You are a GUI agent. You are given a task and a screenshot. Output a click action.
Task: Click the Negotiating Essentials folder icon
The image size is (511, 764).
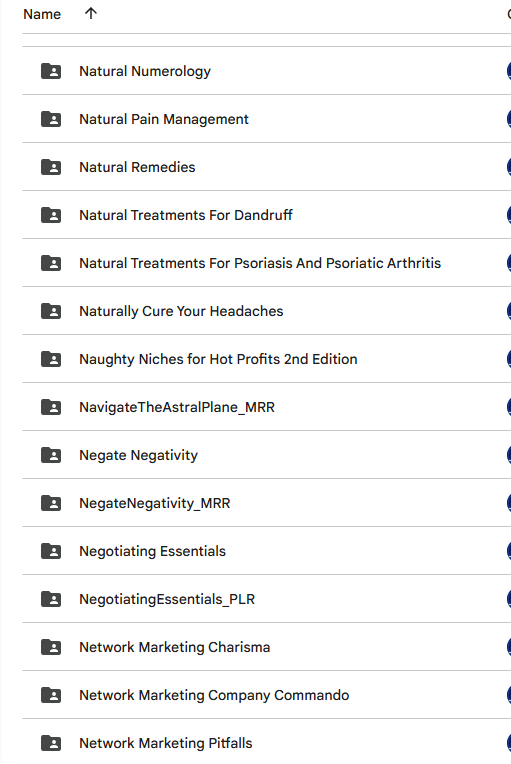click(51, 551)
